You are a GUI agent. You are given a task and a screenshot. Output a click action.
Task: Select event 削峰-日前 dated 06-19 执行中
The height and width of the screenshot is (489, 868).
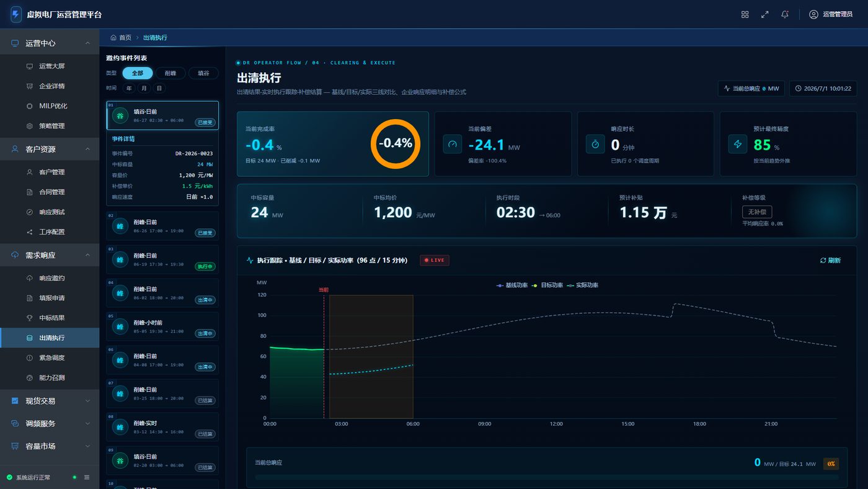click(x=162, y=259)
